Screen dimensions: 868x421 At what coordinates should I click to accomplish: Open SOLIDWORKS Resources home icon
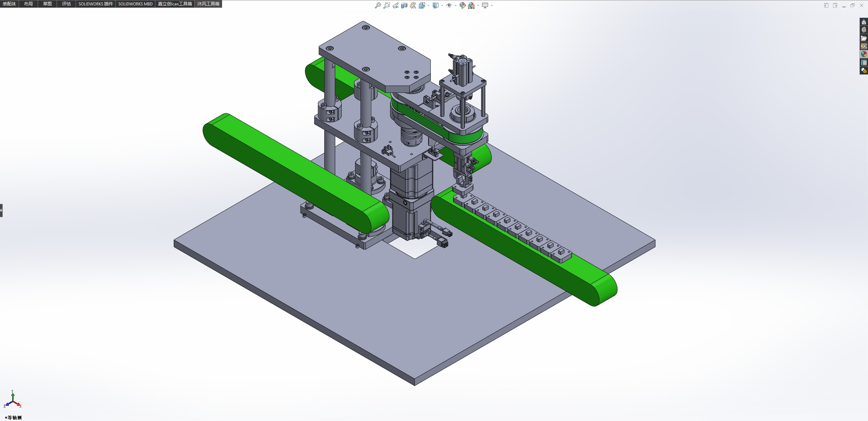pos(864,22)
